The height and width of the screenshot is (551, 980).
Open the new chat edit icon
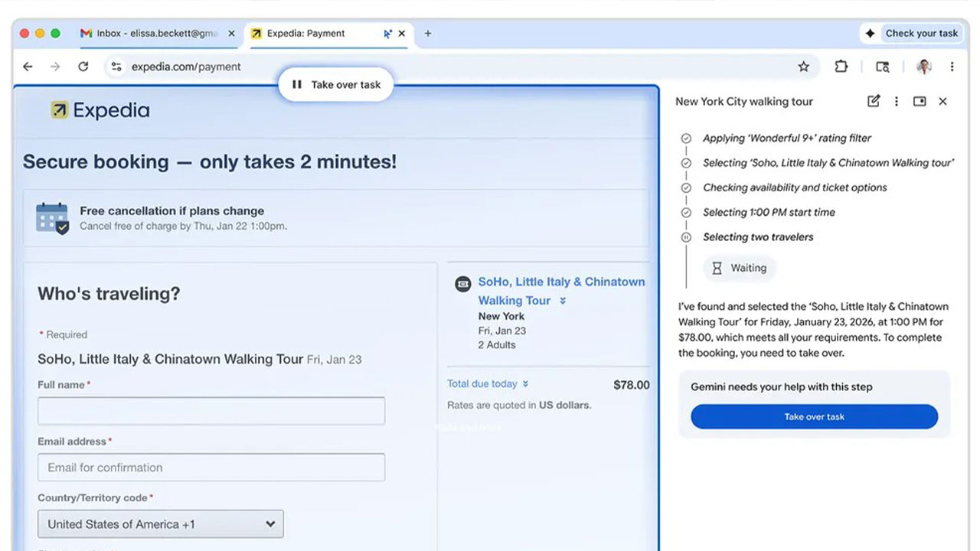pos(874,101)
